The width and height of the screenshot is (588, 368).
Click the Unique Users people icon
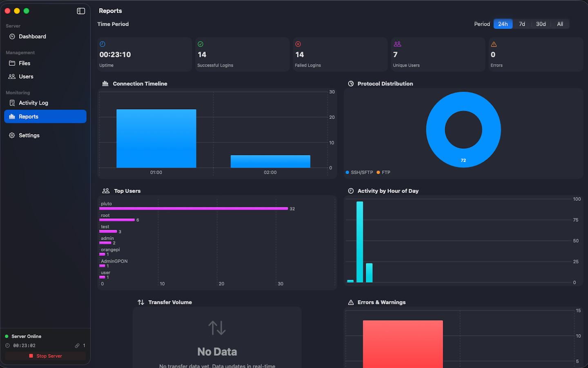click(x=397, y=44)
